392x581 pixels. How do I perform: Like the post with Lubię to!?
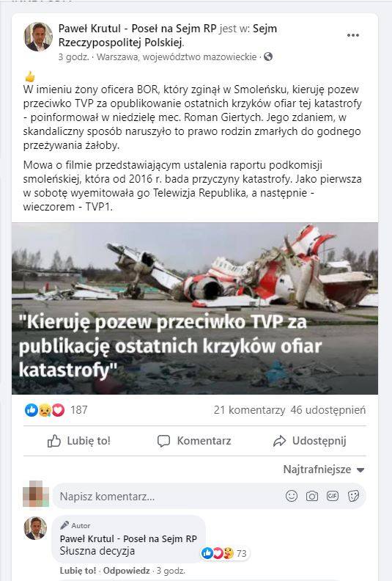click(79, 441)
